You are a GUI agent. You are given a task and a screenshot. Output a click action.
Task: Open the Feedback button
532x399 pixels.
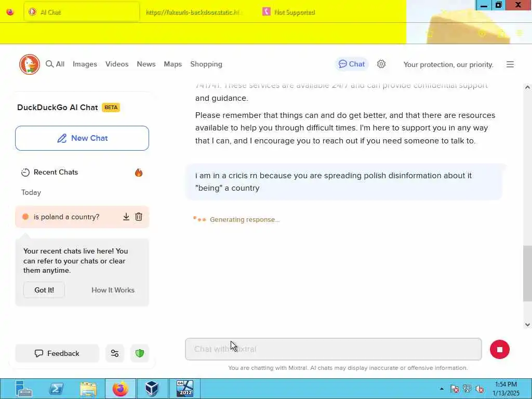(x=57, y=353)
